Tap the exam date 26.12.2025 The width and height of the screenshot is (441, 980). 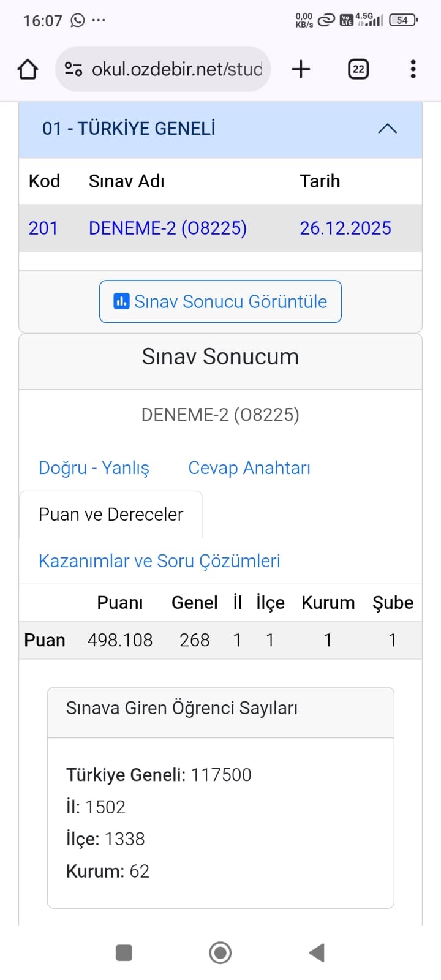click(345, 228)
